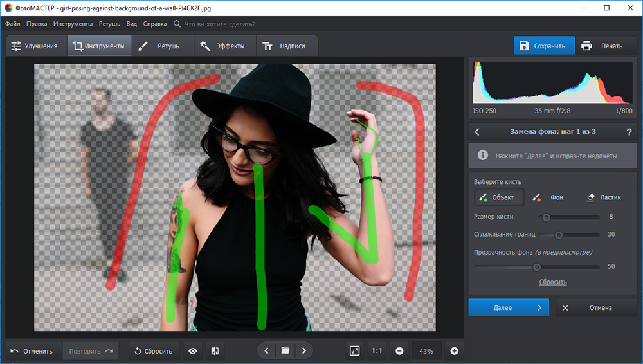Go to the previous photo arrow
Image resolution: width=643 pixels, height=364 pixels.
(x=267, y=351)
